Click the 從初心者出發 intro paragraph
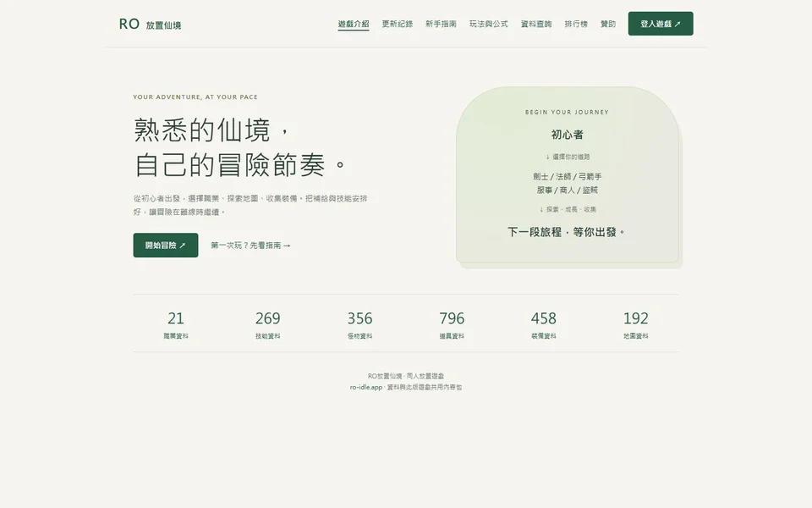Image resolution: width=812 pixels, height=508 pixels. tap(250, 205)
